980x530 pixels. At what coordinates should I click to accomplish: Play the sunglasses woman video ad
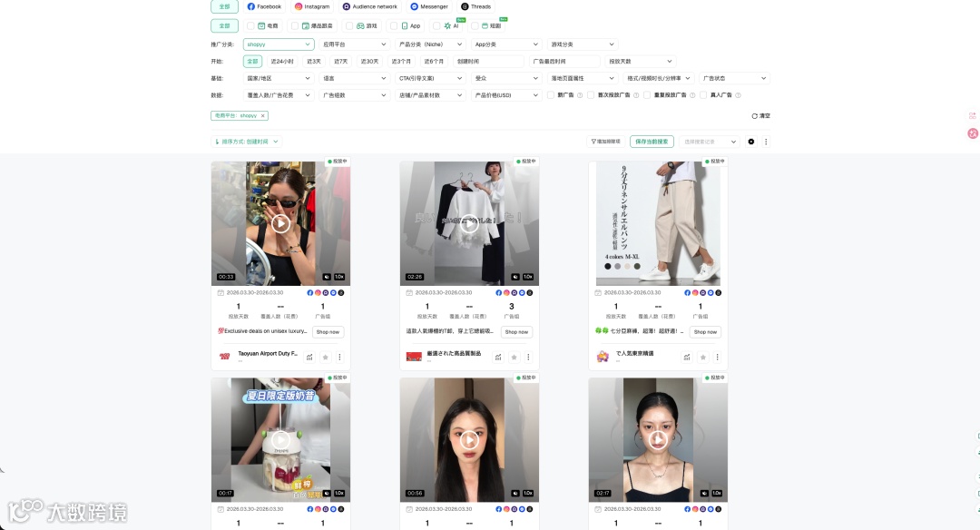click(280, 223)
